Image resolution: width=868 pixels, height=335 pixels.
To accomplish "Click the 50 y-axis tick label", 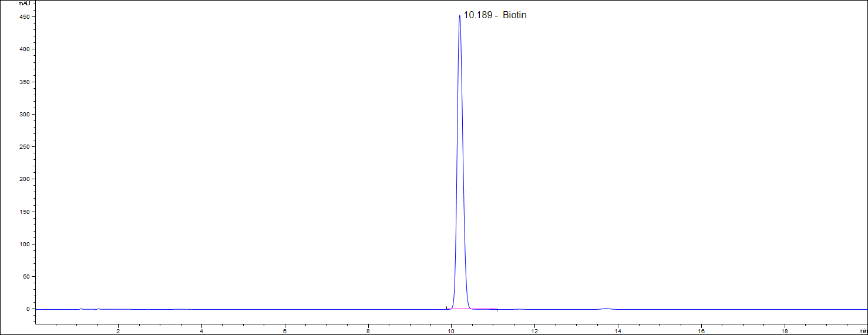I will pyautogui.click(x=26, y=277).
